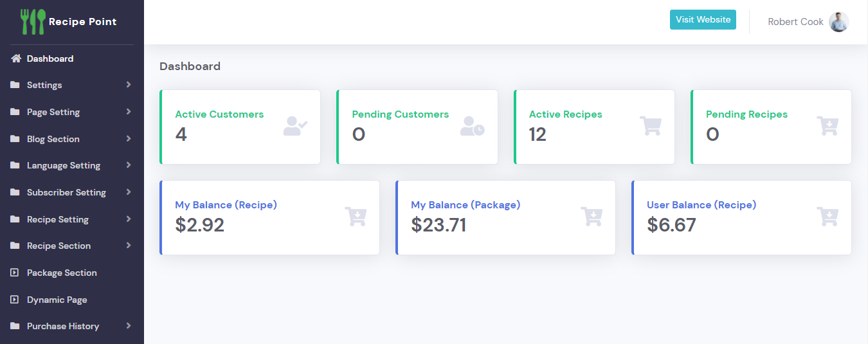Click the play-square icon beside Package Section
This screenshot has height=344, width=868.
[x=15, y=273]
